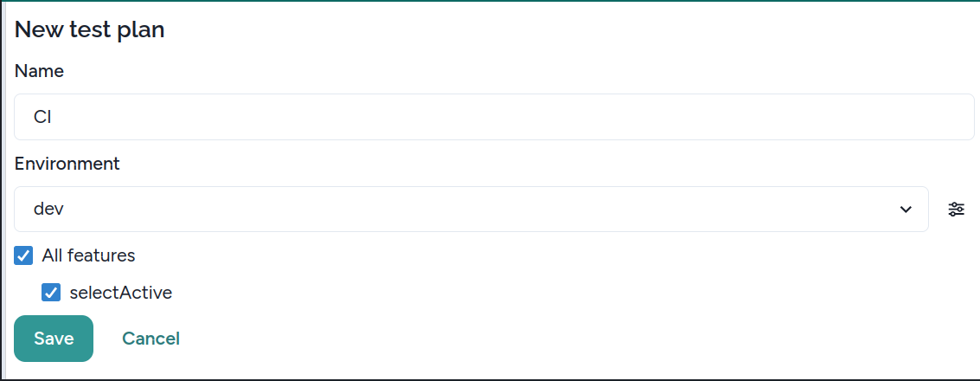This screenshot has height=381, width=980.
Task: Click the blue checkmark beside selectActive
Action: 52,293
